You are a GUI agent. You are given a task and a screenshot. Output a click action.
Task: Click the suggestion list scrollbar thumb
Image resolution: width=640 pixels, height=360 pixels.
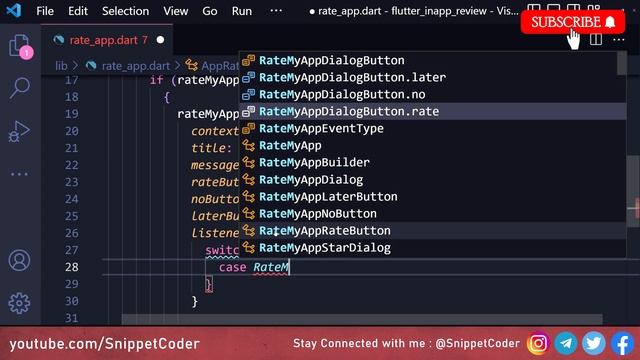click(621, 64)
